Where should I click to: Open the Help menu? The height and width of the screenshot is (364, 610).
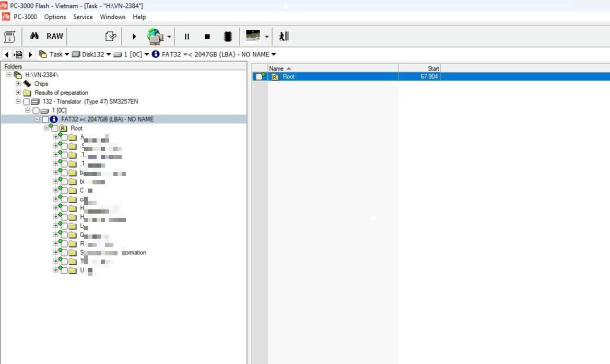pyautogui.click(x=139, y=17)
